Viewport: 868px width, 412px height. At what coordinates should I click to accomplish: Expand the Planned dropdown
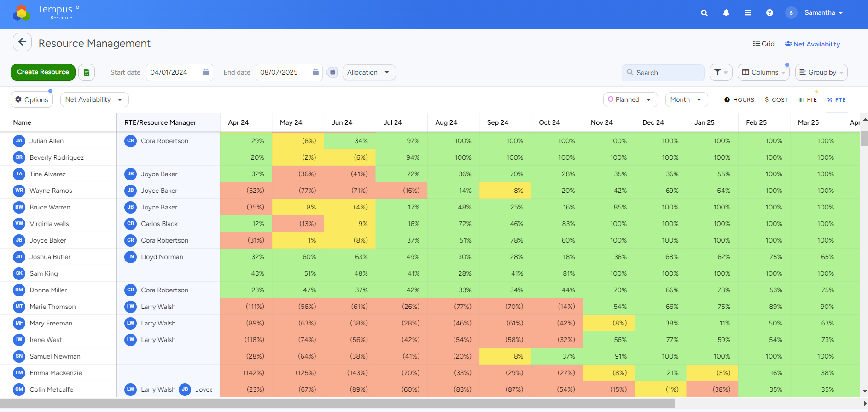point(630,100)
